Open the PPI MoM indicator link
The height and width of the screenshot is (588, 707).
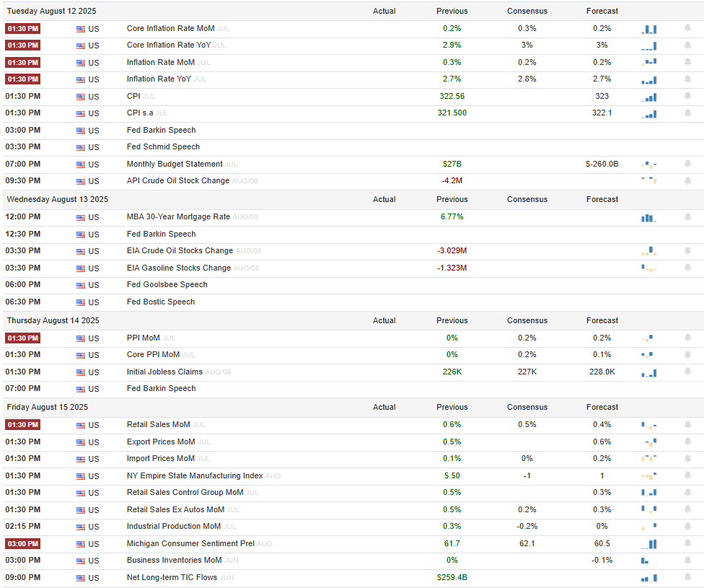pyautogui.click(x=143, y=338)
